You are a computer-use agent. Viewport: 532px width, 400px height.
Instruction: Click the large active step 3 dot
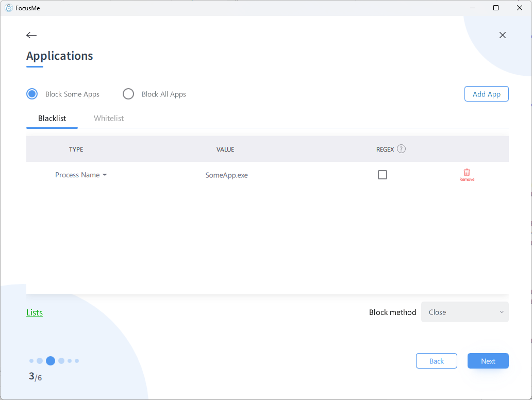click(51, 361)
